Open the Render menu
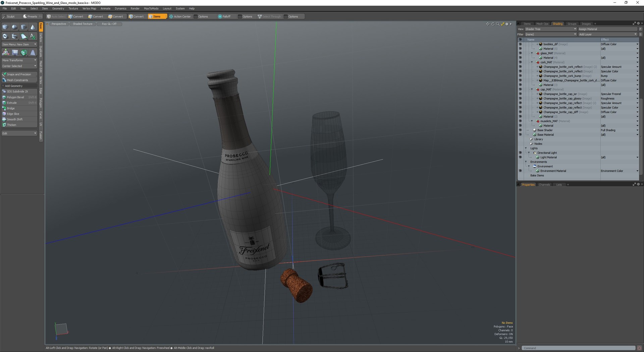Screen dimensions: 644x352 (135, 8)
